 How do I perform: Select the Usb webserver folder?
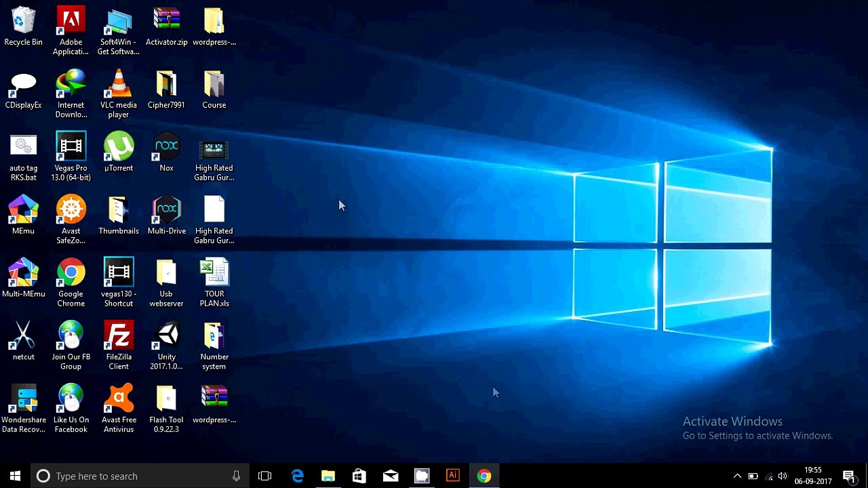(x=167, y=283)
